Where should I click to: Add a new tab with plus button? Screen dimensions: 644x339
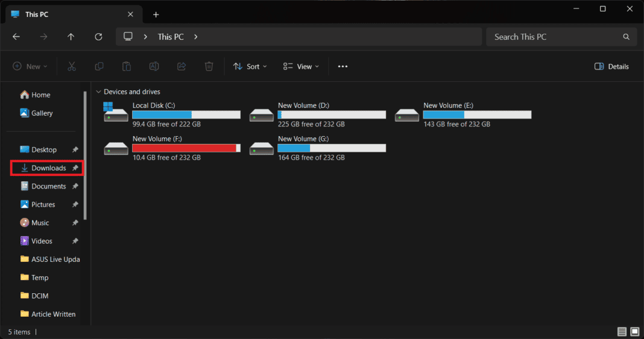[x=156, y=14]
